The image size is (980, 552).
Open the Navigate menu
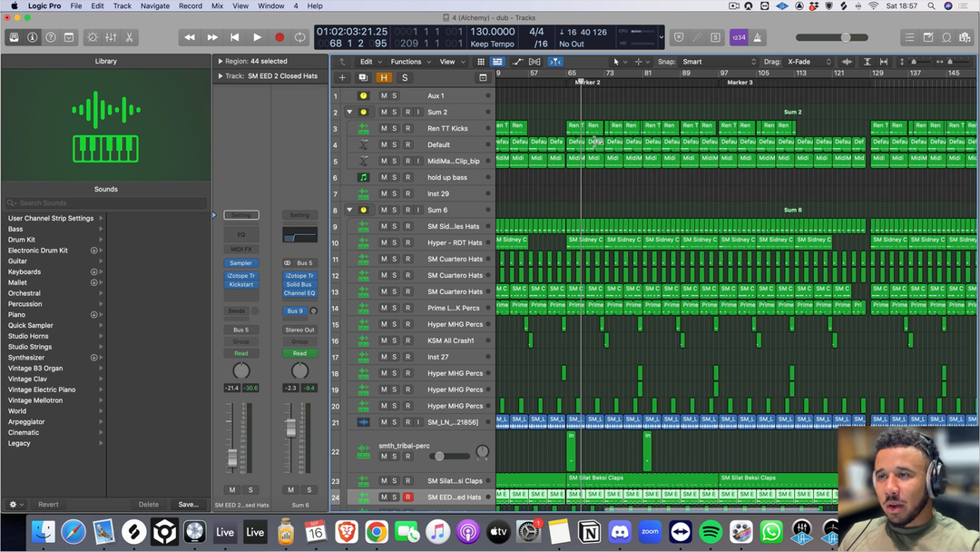[154, 5]
